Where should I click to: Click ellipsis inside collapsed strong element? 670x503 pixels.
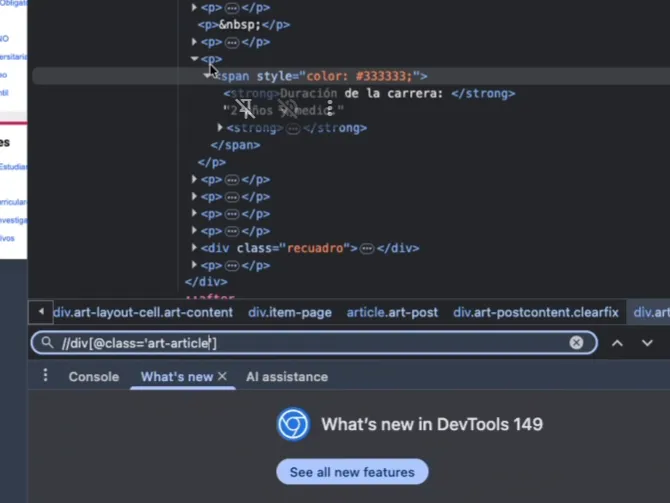coord(293,128)
